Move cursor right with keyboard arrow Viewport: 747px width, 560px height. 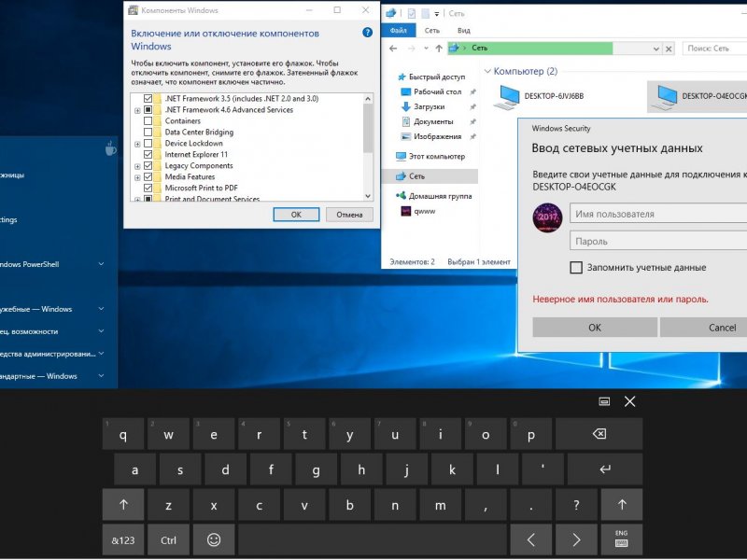(x=576, y=539)
